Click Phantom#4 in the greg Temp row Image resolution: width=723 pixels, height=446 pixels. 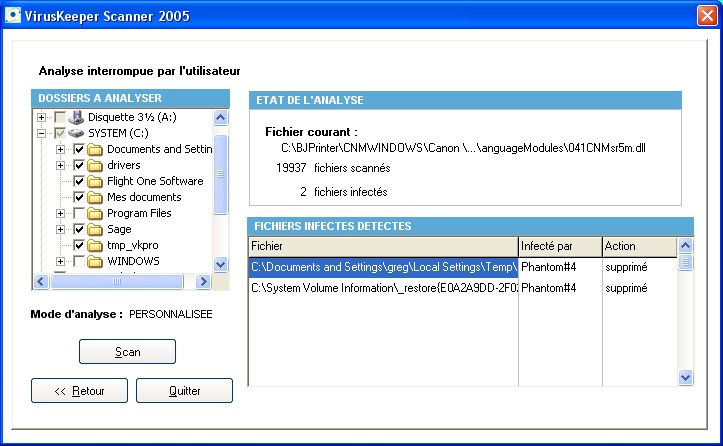point(549,267)
